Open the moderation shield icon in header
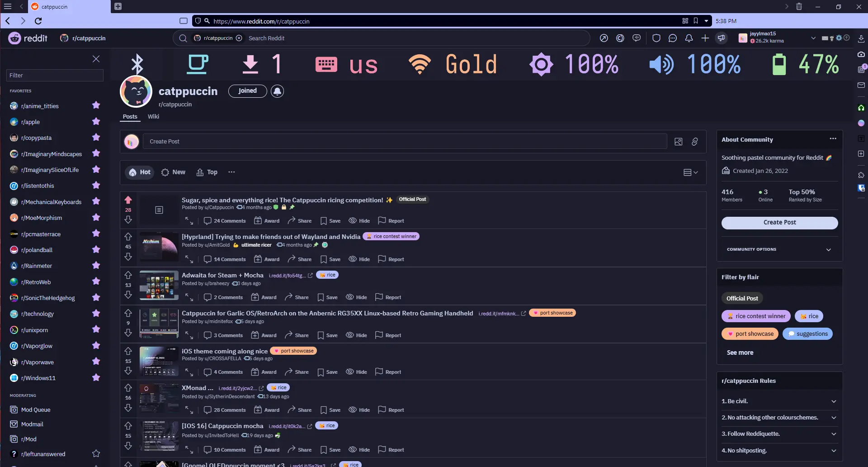 656,38
